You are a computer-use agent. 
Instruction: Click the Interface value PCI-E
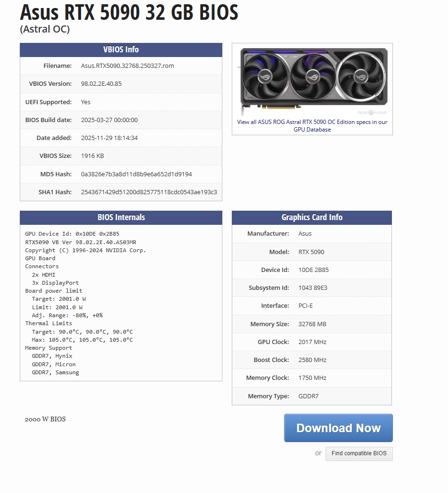click(x=306, y=305)
